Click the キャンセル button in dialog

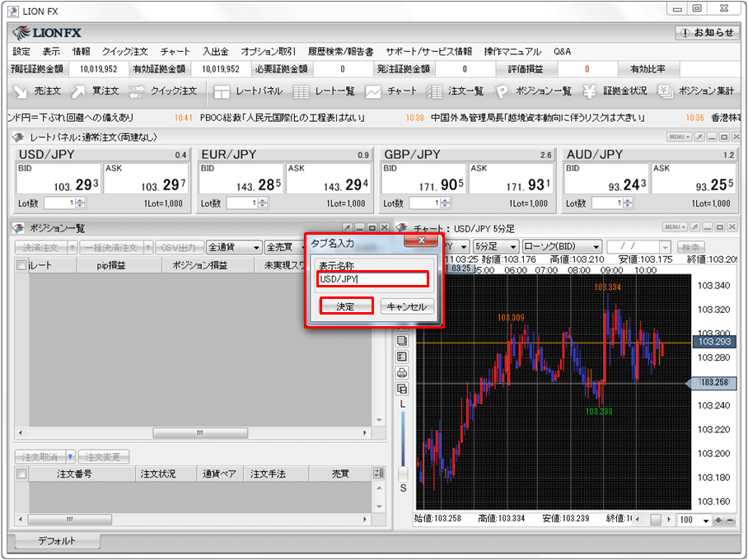[407, 306]
